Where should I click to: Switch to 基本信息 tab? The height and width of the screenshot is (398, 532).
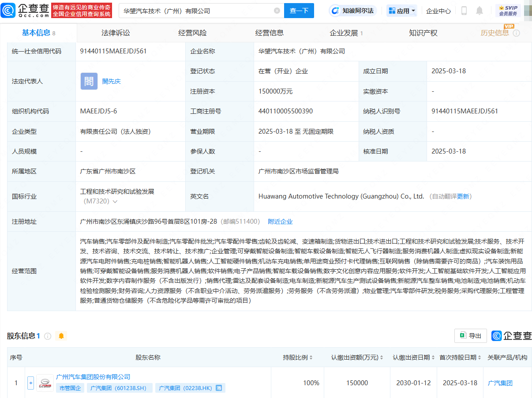click(x=39, y=33)
